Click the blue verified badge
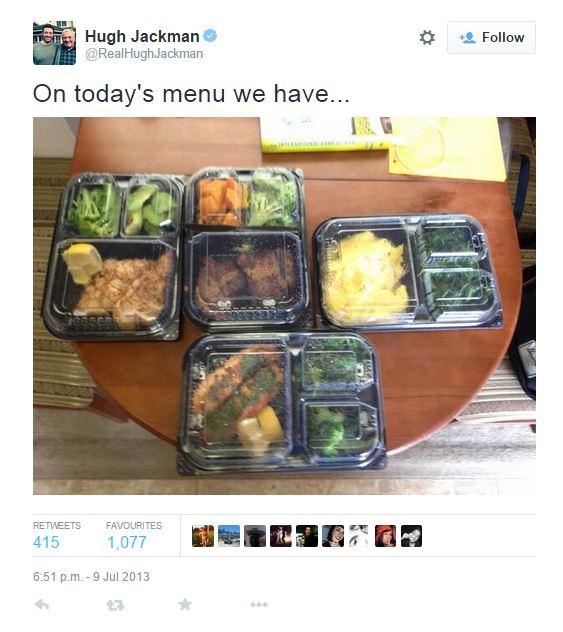Viewport: 563px width, 632px height. (x=210, y=35)
